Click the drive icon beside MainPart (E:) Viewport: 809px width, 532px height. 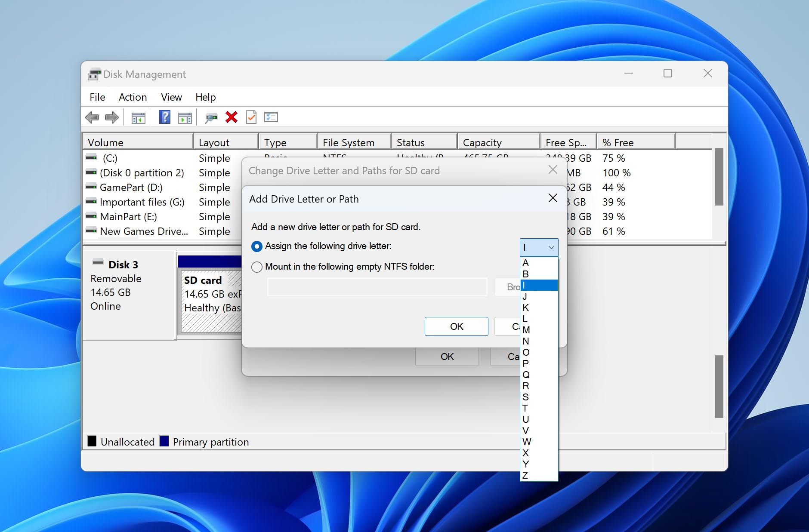pos(91,216)
